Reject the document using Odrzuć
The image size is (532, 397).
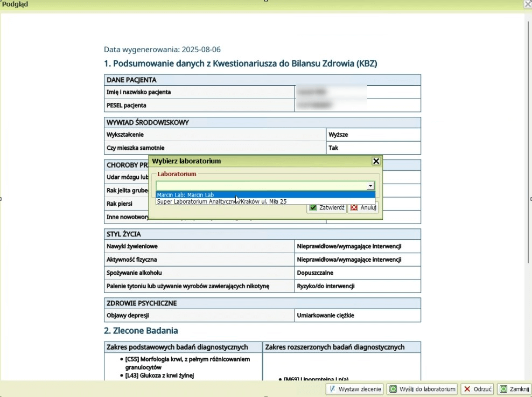(478, 389)
